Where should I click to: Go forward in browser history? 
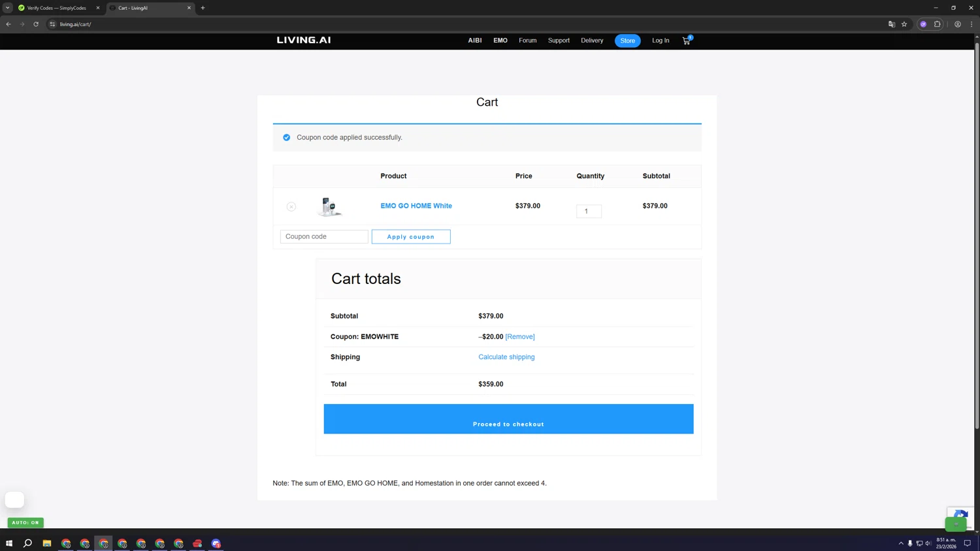pos(22,24)
